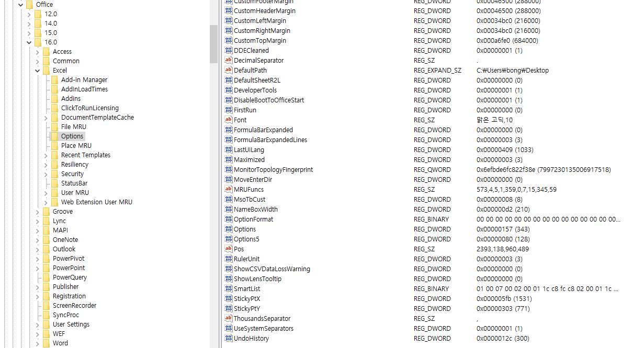Click the File MRU folder icon
This screenshot has height=348, width=644.
tap(54, 127)
